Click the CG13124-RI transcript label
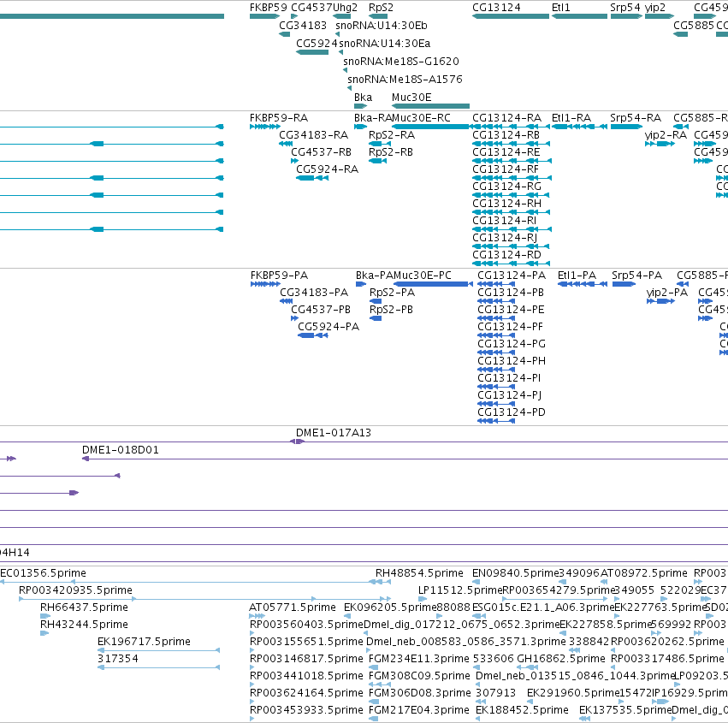This screenshot has height=723, width=728. pos(504,221)
